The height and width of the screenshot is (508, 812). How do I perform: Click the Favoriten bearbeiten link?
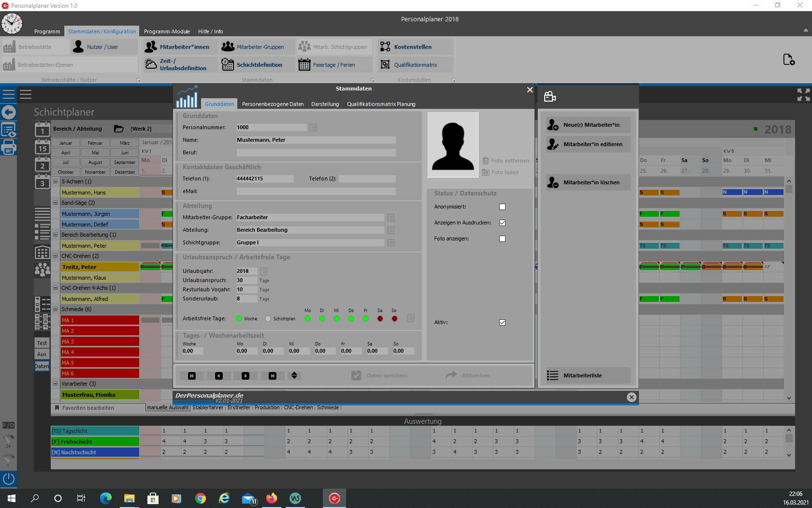tap(88, 408)
